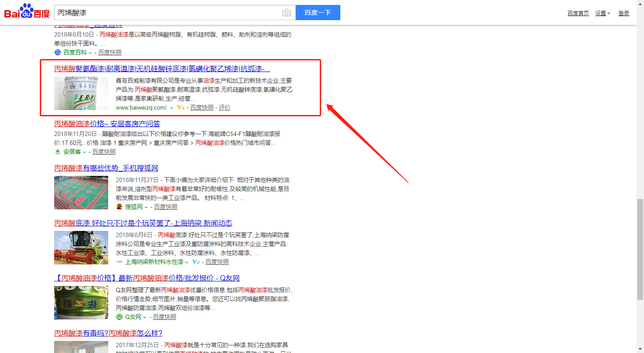Viewport: 644px width, 353px height.
Task: Click the 上海纳梁 small logo icon
Action: point(119,262)
